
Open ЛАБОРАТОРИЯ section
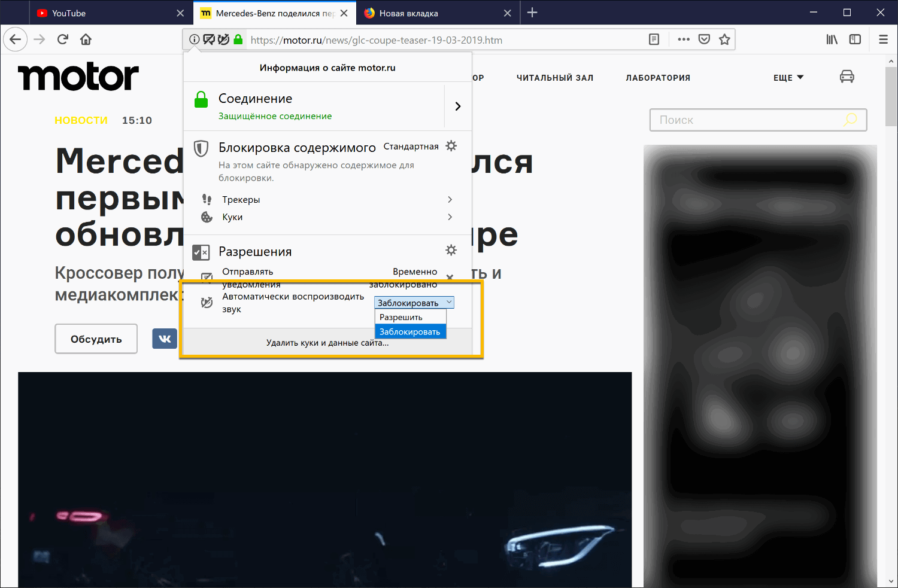[x=658, y=78]
